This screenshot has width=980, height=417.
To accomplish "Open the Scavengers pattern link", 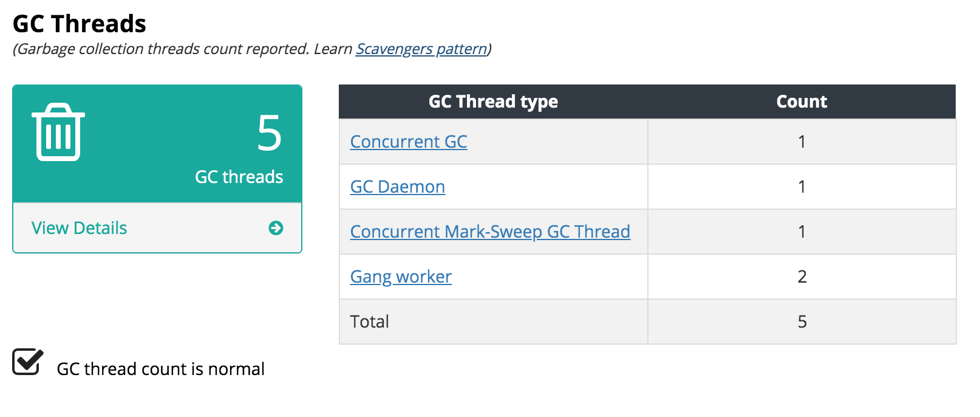I will pos(422,49).
